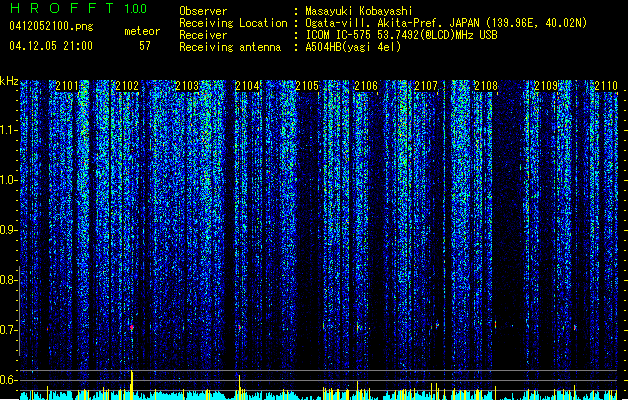Viewport: 629px width, 400px height.
Task: Click time marker 2106
Action: (x=366, y=86)
